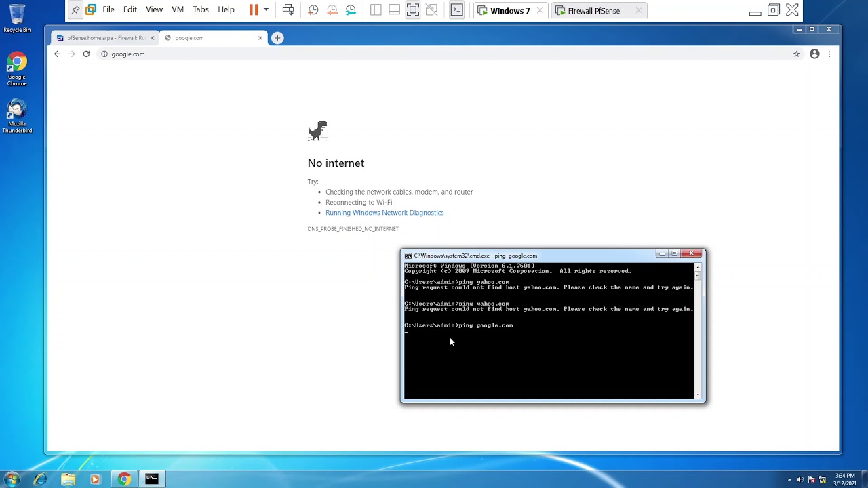This screenshot has height=488, width=868.
Task: Open the Windows Start button
Action: pos(12,479)
